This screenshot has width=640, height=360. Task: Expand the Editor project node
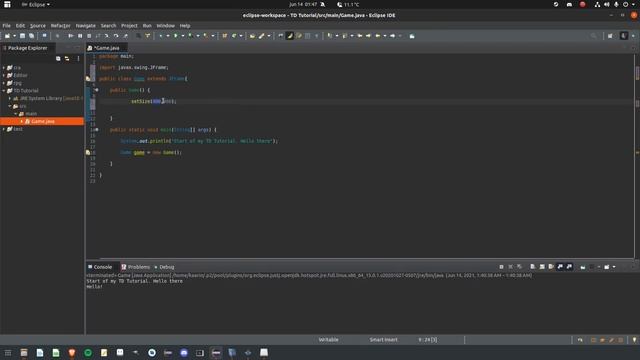click(x=4, y=75)
